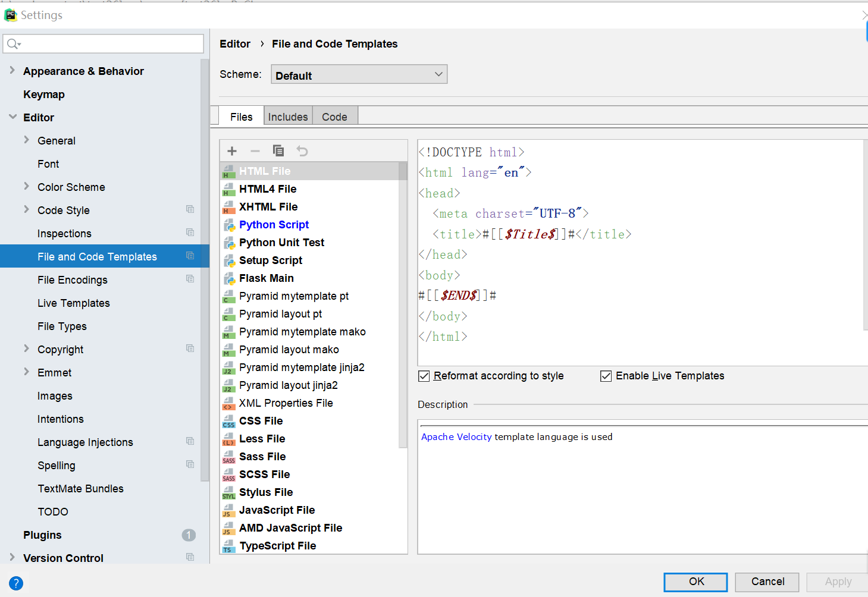Toggle Enable Live Templates checkbox
The height and width of the screenshot is (597, 868).
click(x=606, y=376)
